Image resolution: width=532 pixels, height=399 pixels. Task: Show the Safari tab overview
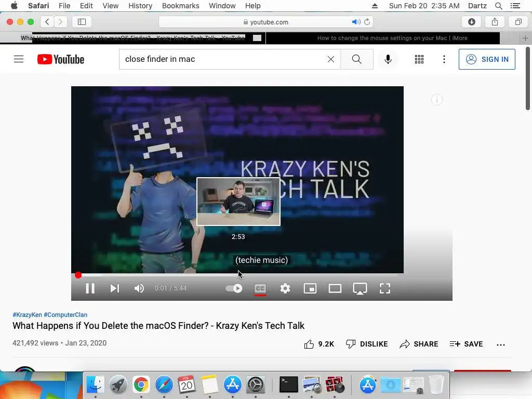pyautogui.click(x=518, y=22)
